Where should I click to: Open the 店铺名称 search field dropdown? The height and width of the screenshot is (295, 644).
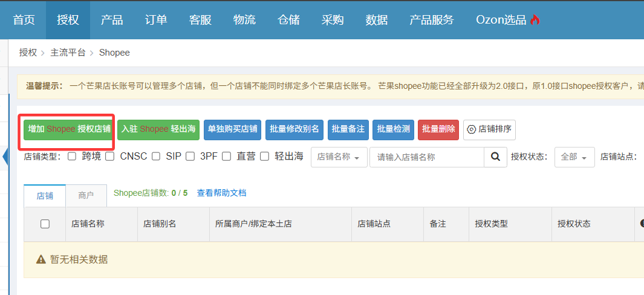click(339, 157)
